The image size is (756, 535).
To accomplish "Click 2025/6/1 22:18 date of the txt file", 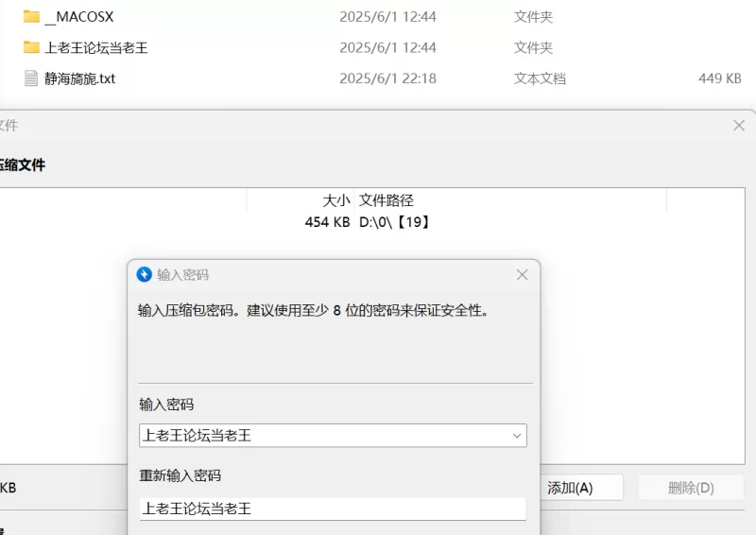I will (387, 78).
